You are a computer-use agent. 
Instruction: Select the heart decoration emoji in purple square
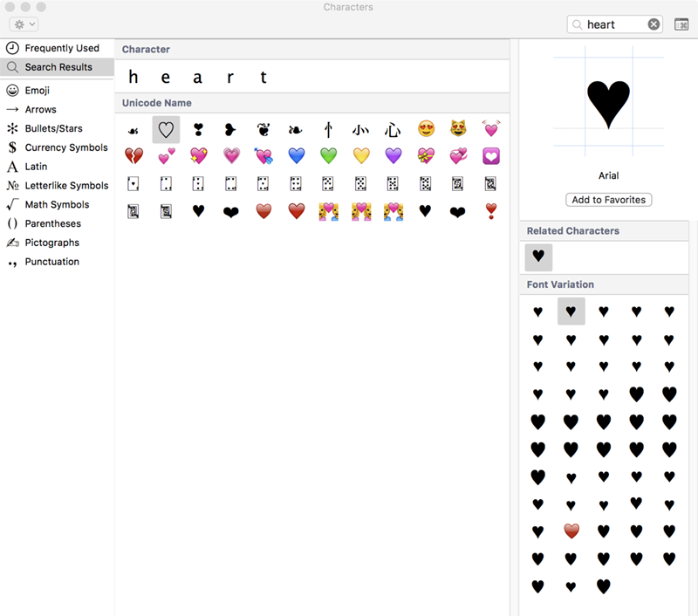tap(491, 156)
